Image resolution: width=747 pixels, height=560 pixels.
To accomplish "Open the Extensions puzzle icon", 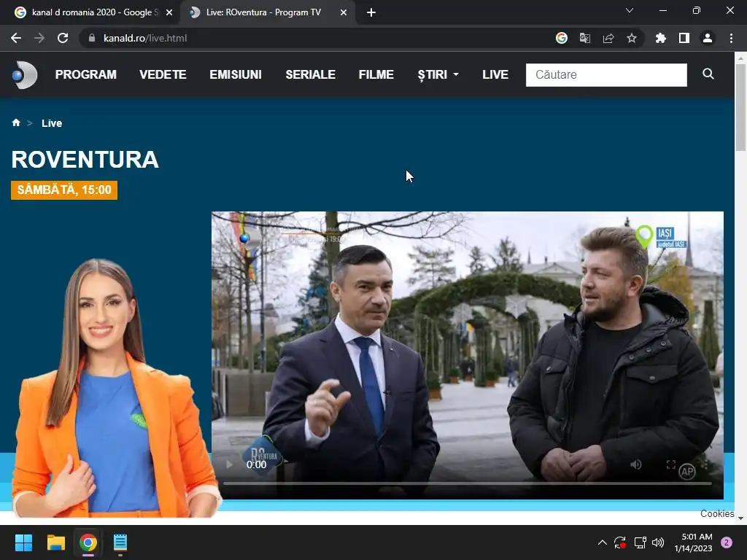I will click(x=661, y=38).
